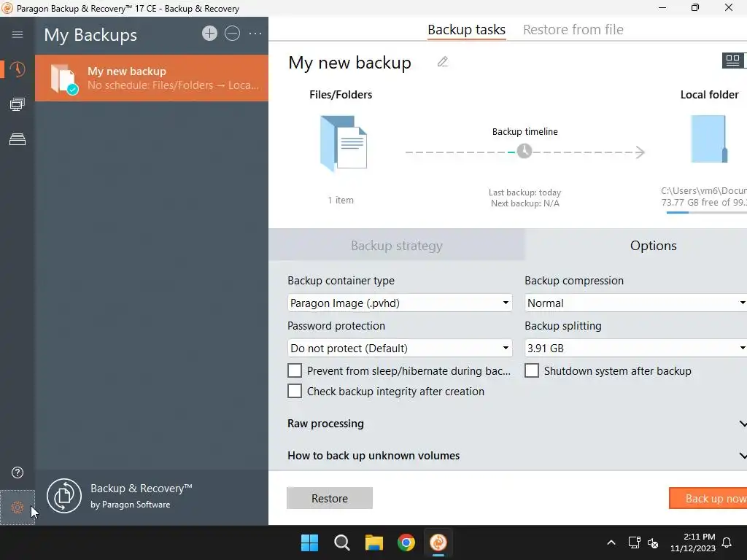Open Google Chrome from taskbar

(x=406, y=542)
